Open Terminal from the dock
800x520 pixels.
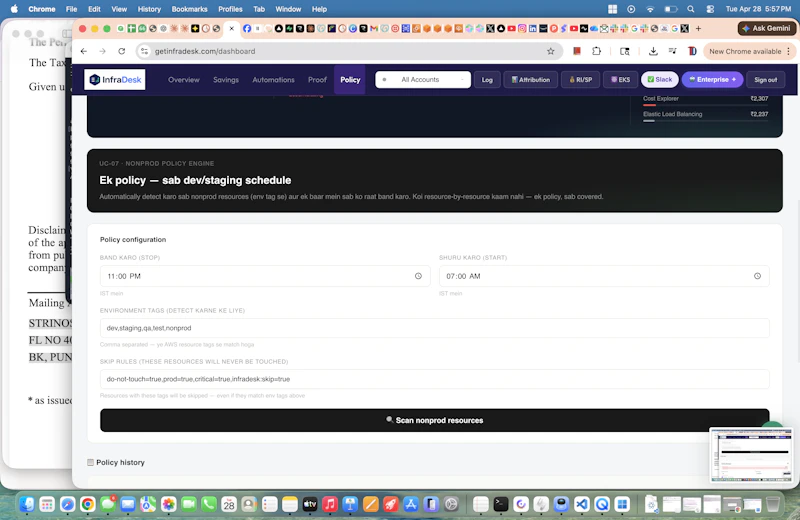click(x=501, y=505)
